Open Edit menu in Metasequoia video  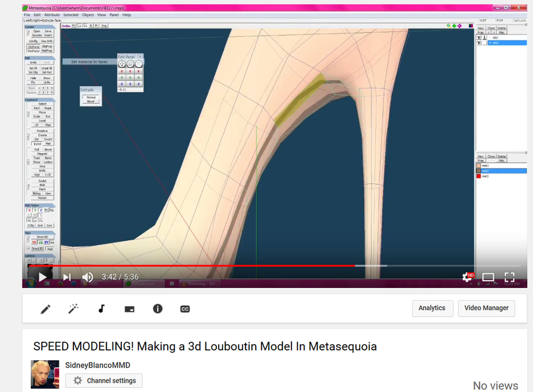tap(37, 15)
